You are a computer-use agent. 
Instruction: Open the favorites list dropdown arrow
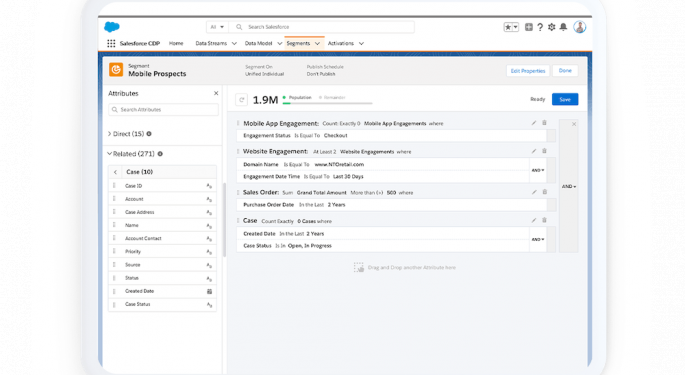pyautogui.click(x=515, y=27)
